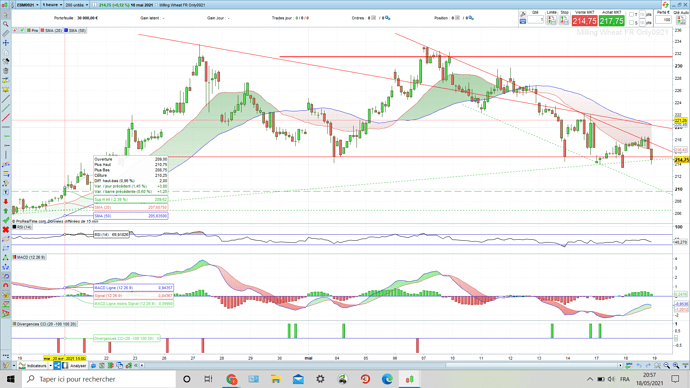Expand the small arrow at end of bottom toolbar
This screenshot has height=388, width=690.
(x=142, y=366)
